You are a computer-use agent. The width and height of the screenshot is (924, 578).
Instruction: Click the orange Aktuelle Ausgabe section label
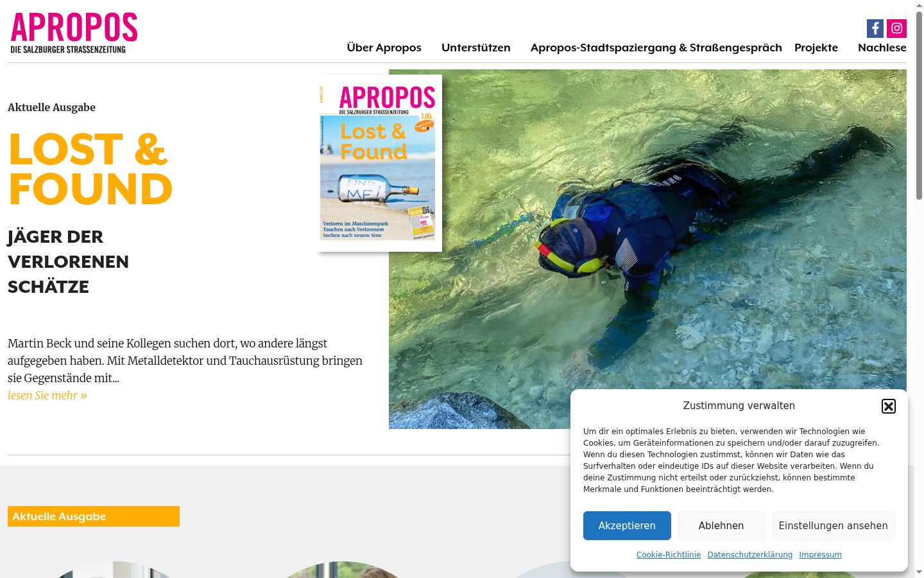point(94,516)
